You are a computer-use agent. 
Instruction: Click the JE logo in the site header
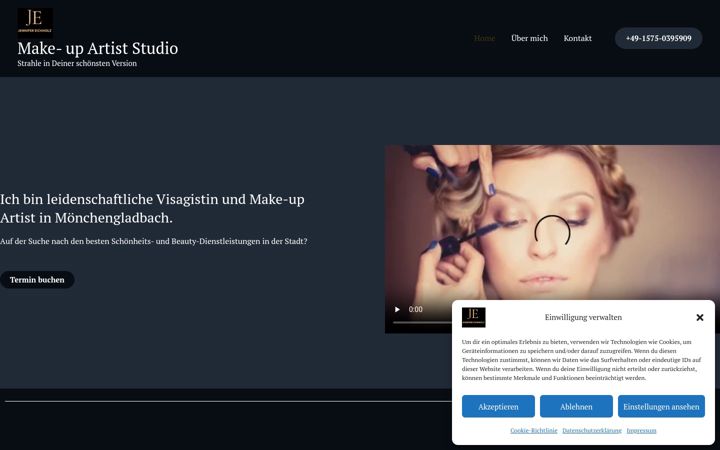35,22
